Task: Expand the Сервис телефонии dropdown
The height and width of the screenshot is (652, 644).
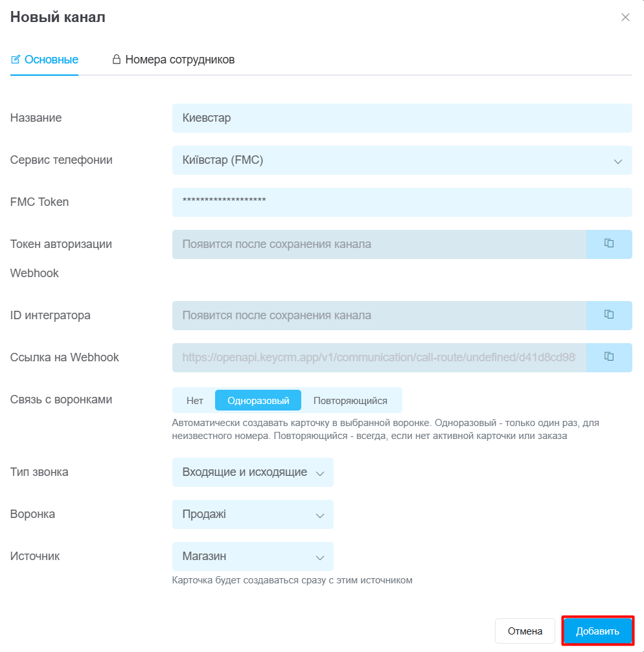Action: point(402,160)
